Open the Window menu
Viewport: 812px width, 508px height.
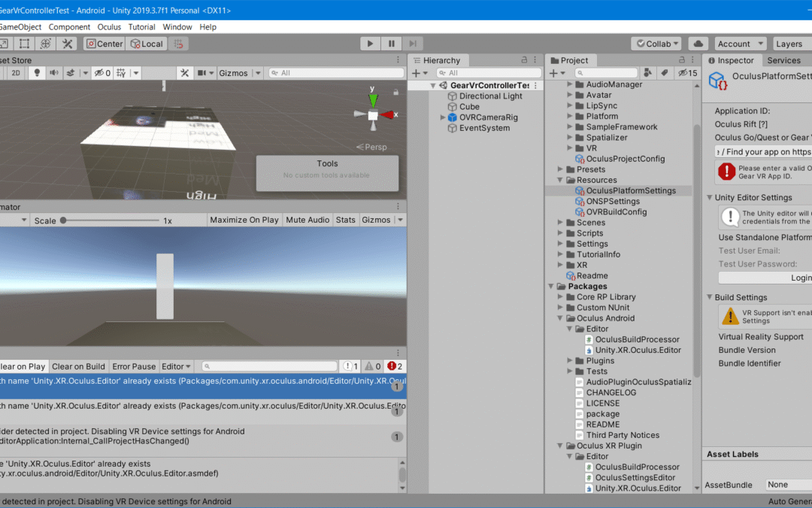177,26
